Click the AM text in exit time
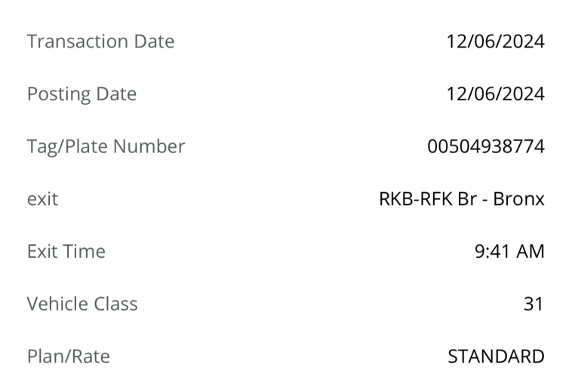This screenshot has width=572, height=392. tap(530, 251)
